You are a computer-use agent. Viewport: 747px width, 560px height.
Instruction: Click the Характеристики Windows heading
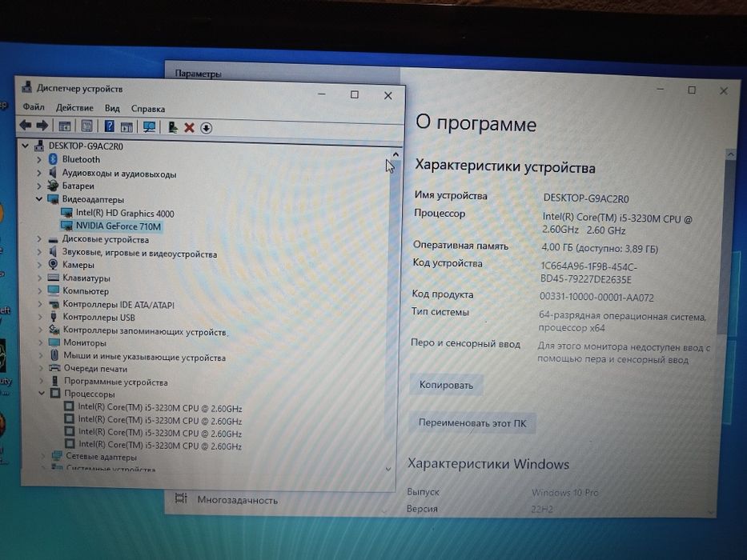488,464
